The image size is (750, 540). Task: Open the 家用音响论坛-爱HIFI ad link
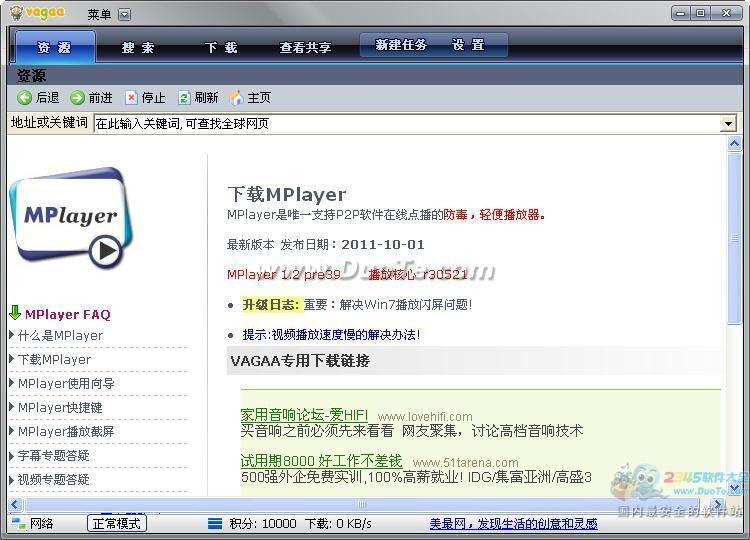click(x=304, y=415)
